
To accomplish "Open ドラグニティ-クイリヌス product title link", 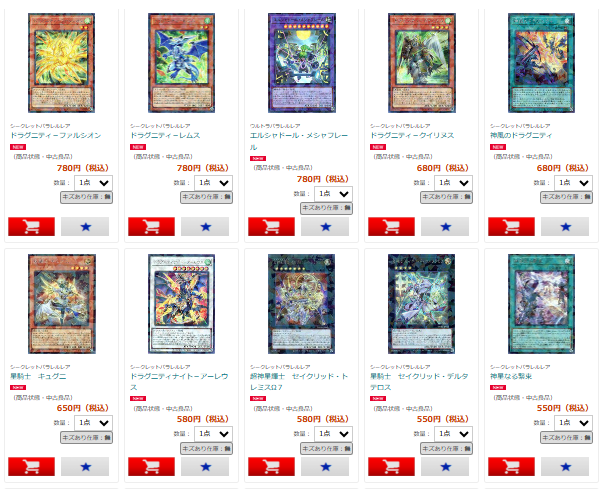I will point(412,135).
